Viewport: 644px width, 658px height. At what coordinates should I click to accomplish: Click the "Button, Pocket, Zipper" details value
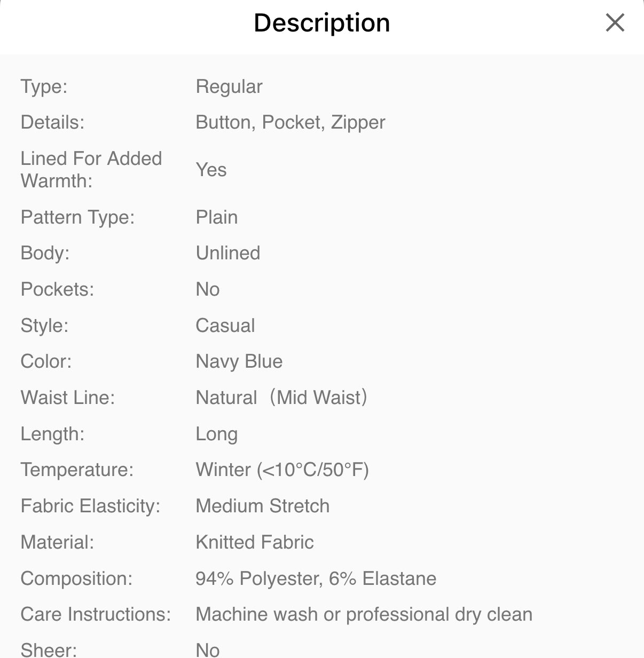[290, 122]
